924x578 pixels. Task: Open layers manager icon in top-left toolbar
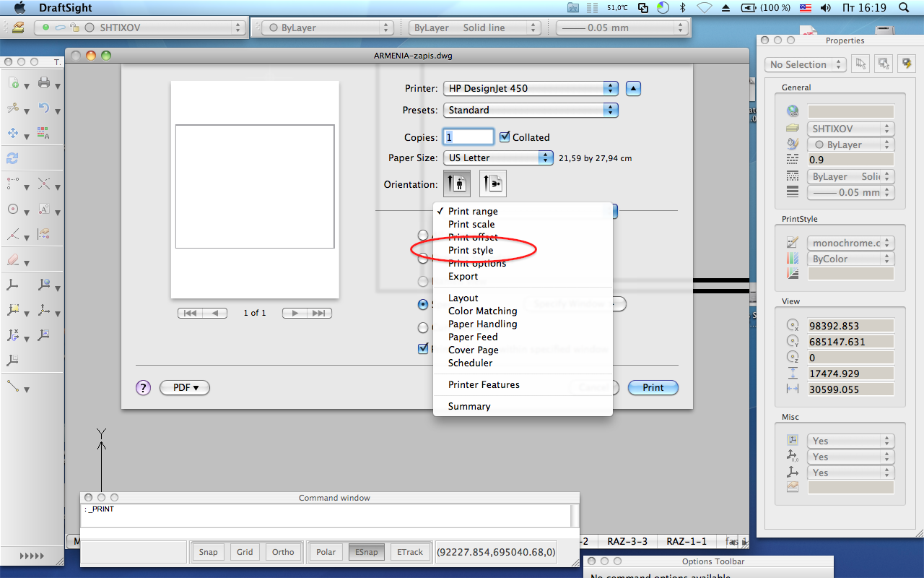[18, 27]
